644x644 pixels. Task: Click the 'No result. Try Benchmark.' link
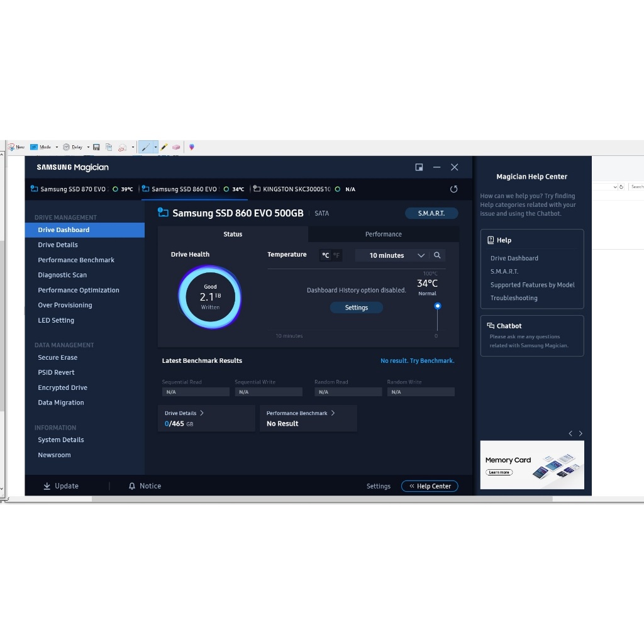click(417, 361)
